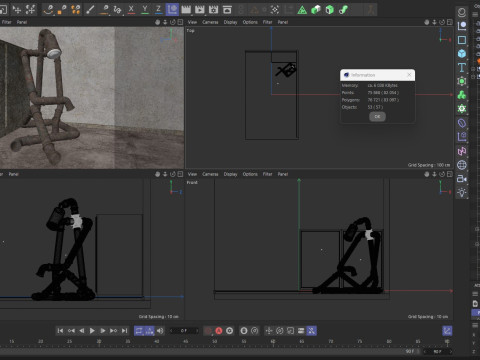Open Filter dropdown in Front viewport
The width and height of the screenshot is (480, 360).
pos(267,174)
